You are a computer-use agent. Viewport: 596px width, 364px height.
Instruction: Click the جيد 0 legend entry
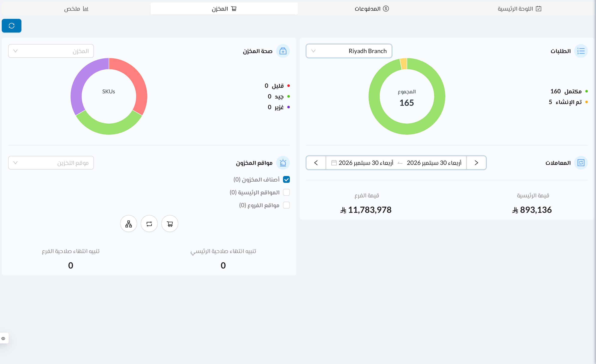[x=279, y=96]
